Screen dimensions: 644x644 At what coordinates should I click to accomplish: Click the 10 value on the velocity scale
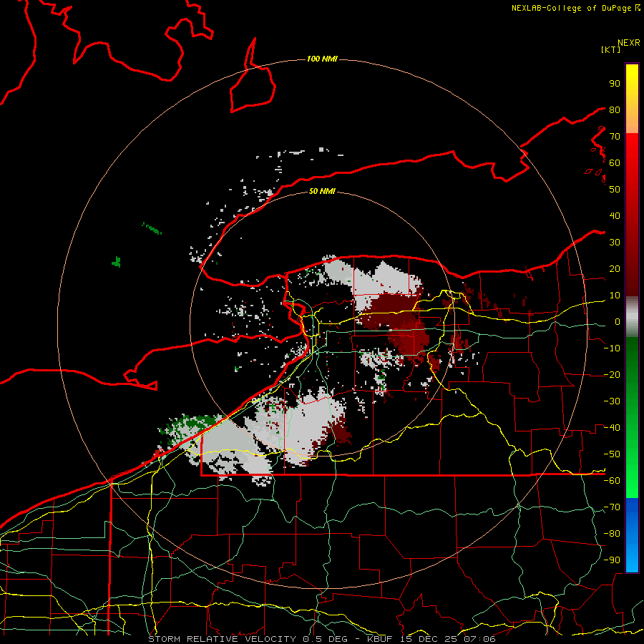615,296
